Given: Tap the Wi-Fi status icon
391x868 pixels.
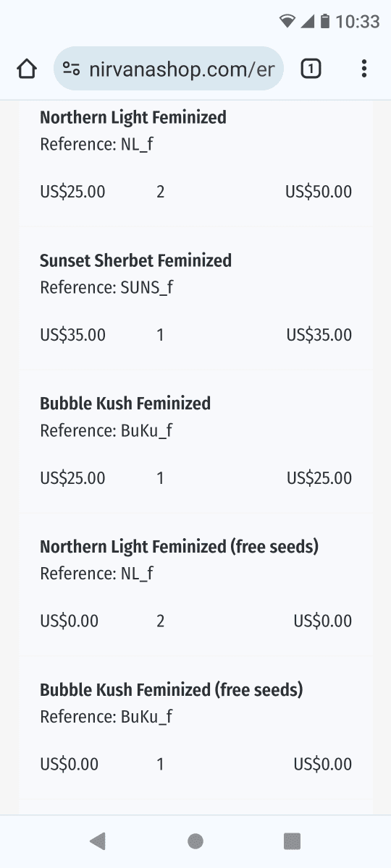Looking at the screenshot, I should 288,22.
